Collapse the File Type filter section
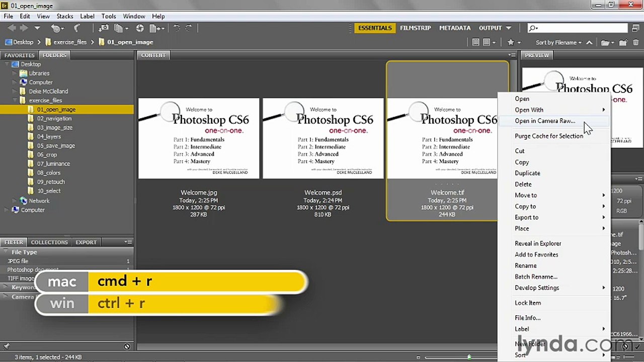 click(x=7, y=252)
